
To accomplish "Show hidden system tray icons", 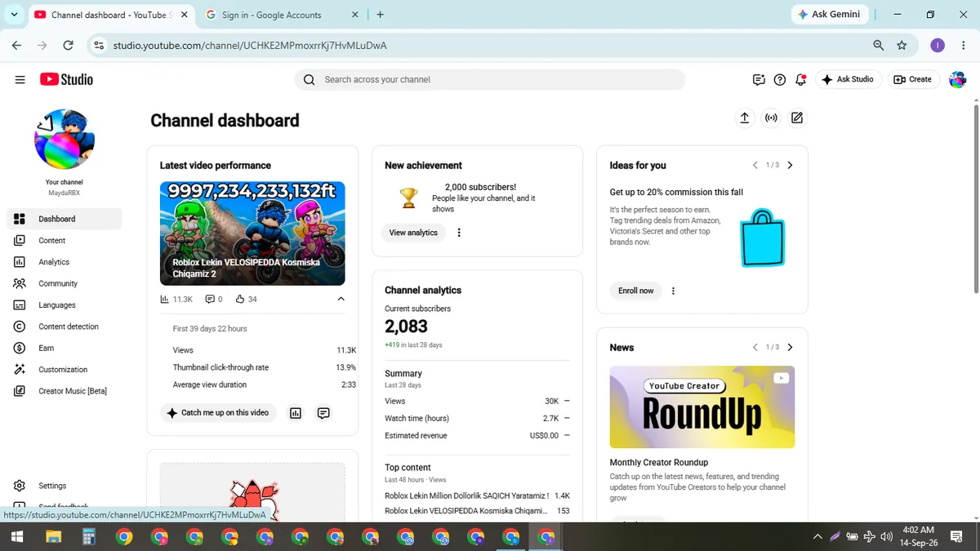I will (817, 536).
